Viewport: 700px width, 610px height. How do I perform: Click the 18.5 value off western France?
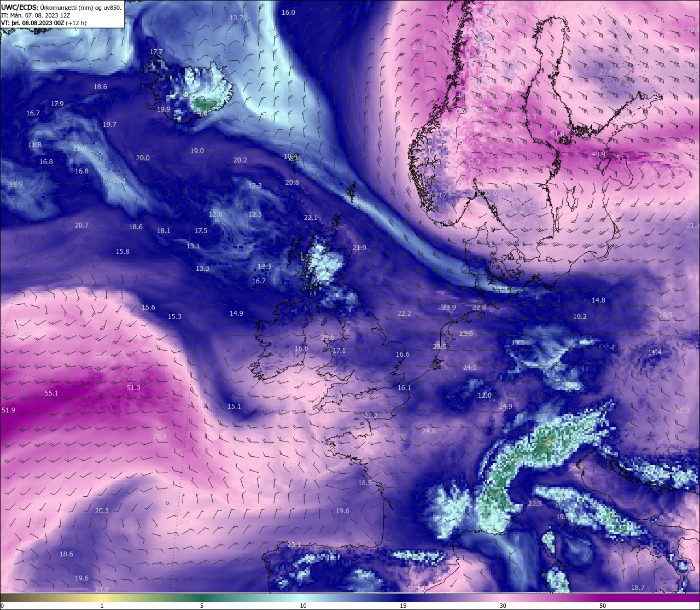[x=365, y=483]
